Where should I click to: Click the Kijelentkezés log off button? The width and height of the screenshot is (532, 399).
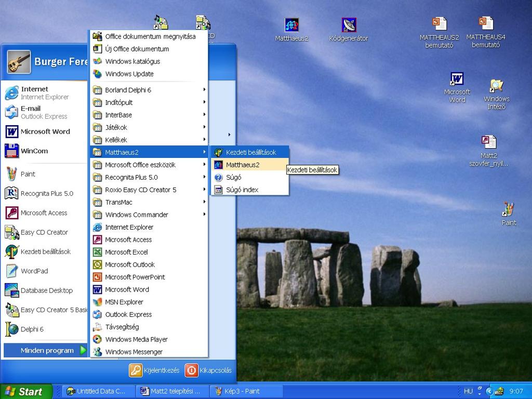[154, 370]
